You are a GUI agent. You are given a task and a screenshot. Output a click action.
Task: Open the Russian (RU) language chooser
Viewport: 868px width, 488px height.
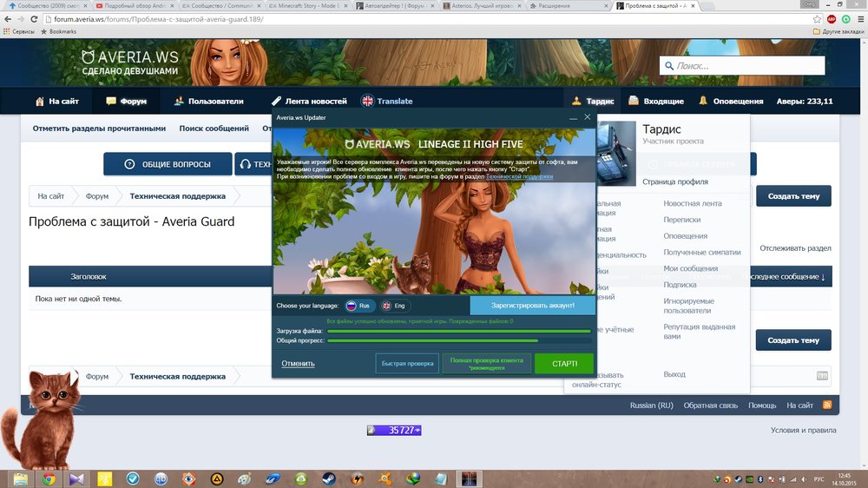coord(651,406)
